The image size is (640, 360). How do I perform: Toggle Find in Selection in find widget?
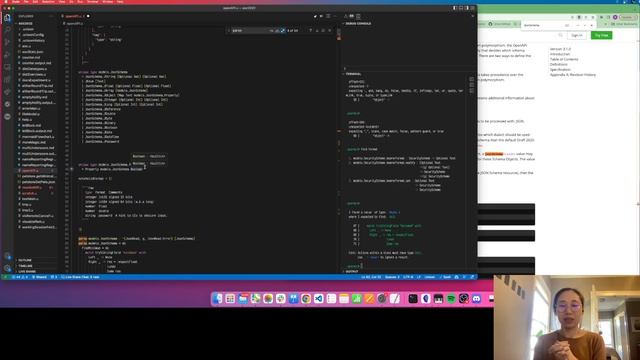[323, 31]
